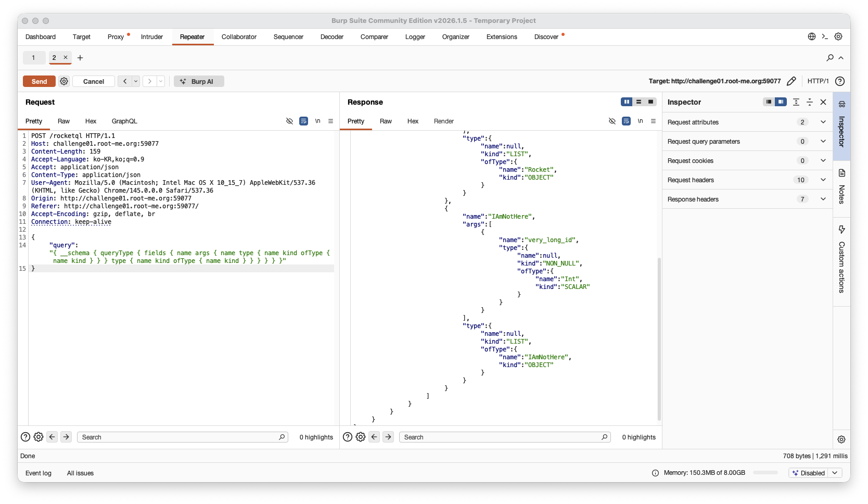Edit the target with the pencil icon
This screenshot has width=868, height=504.
[x=792, y=81]
